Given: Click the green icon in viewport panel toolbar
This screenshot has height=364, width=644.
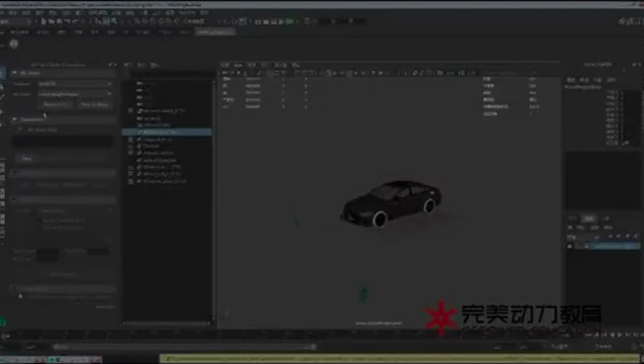Looking at the screenshot, I should [x=461, y=73].
